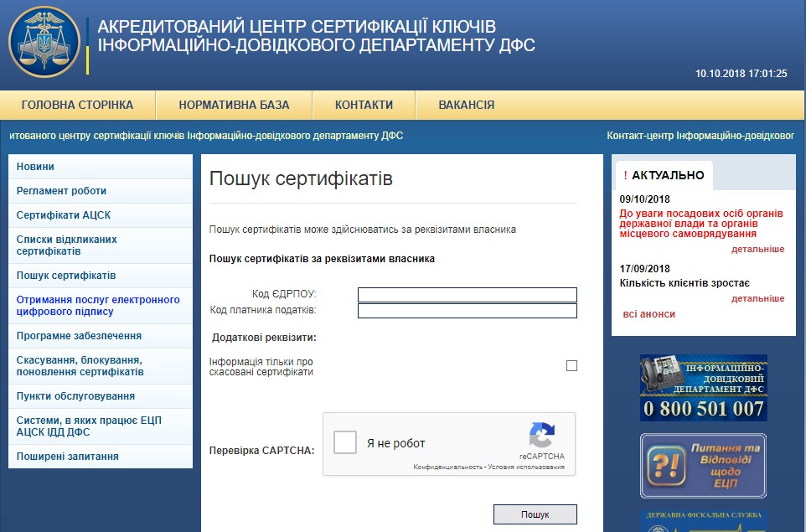Screen dimensions: 806x532
Task: Enable the revoked certificates only checkbox
Action: 571,365
